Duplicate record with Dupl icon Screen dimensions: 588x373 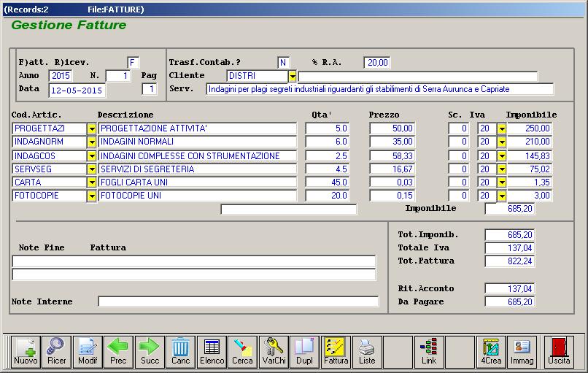coord(304,352)
